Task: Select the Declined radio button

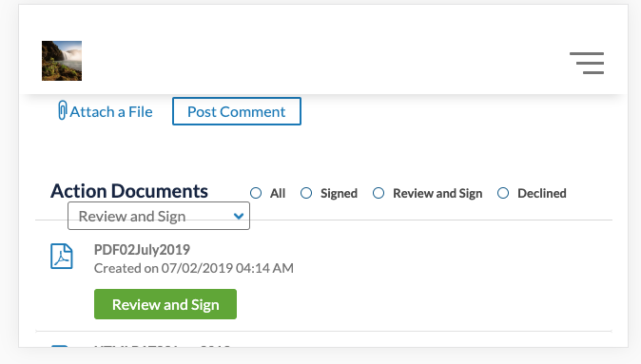Action: (x=503, y=193)
